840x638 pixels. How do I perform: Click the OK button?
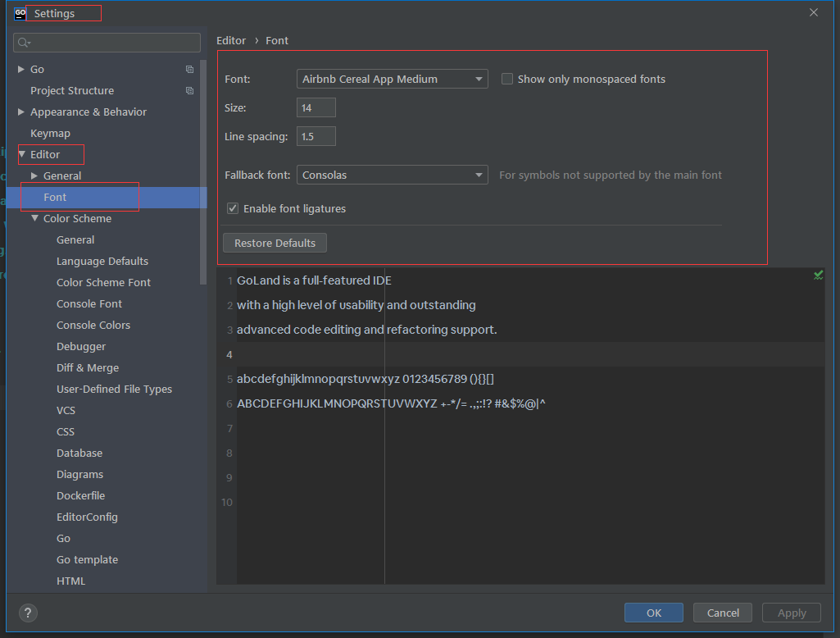point(653,613)
